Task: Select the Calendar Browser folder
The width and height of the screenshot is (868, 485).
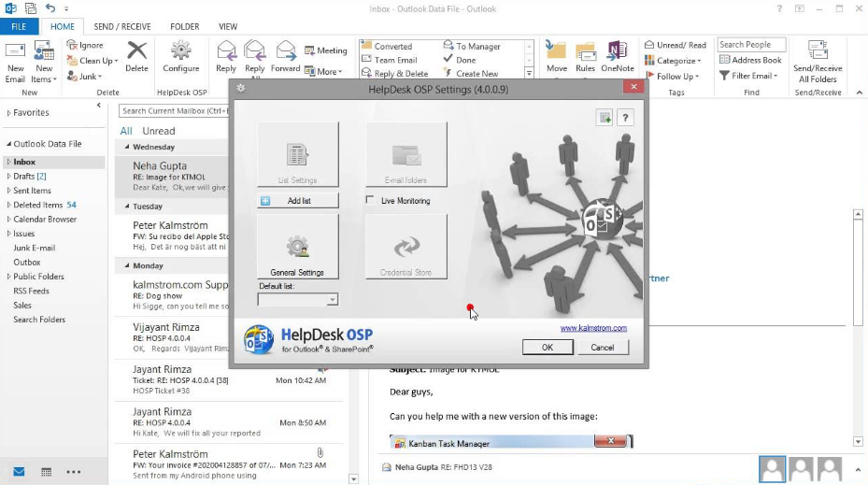Action: [45, 220]
